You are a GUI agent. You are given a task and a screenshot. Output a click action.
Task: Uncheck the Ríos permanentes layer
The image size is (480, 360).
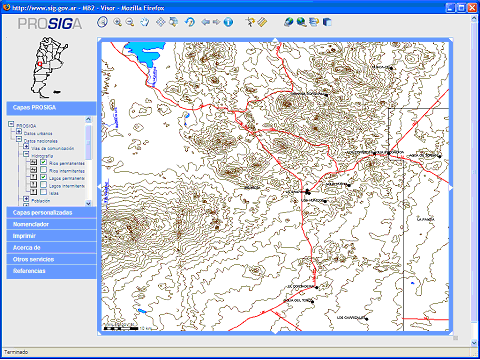43,162
